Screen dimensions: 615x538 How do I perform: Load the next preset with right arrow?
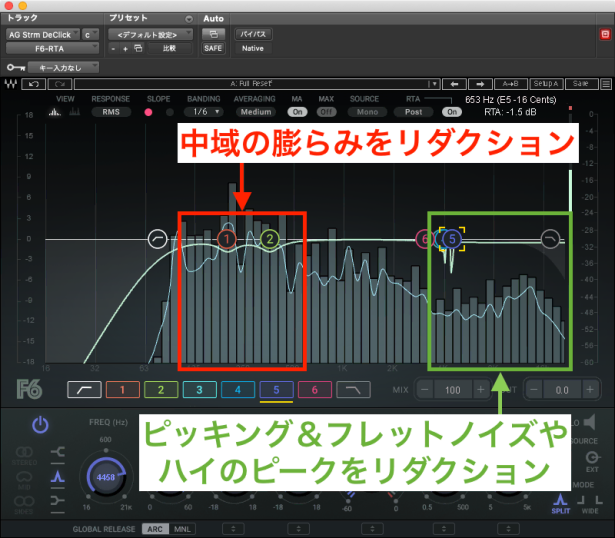(x=480, y=84)
